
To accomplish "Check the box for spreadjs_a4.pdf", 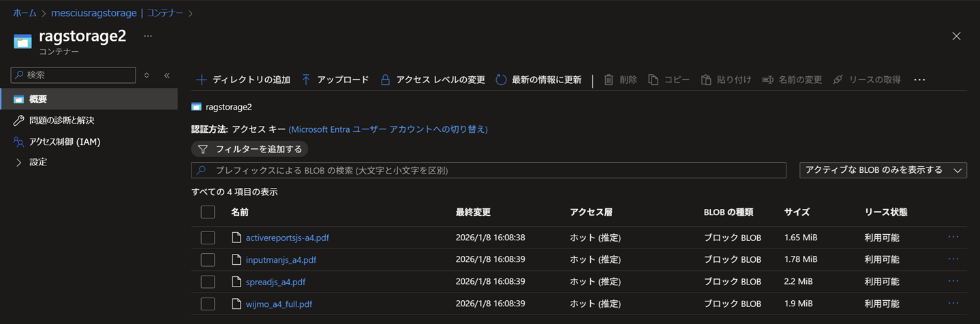I will pyautogui.click(x=208, y=282).
